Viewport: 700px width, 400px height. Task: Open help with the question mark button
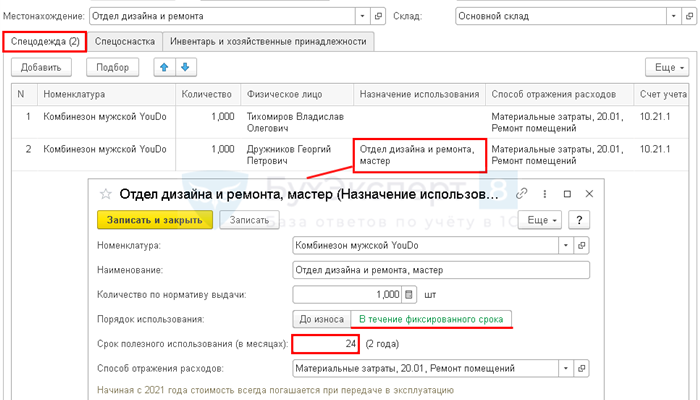578,219
